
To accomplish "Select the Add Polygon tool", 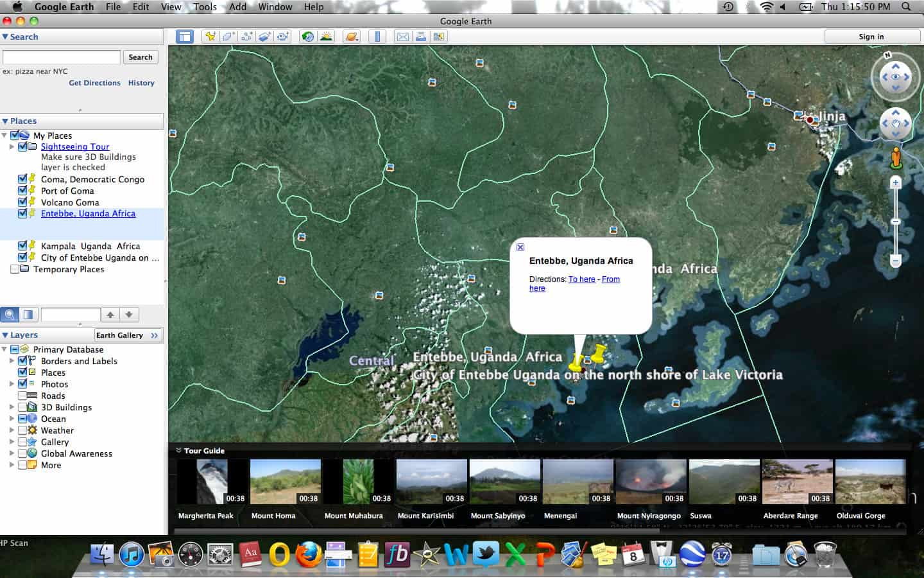I will [x=228, y=37].
